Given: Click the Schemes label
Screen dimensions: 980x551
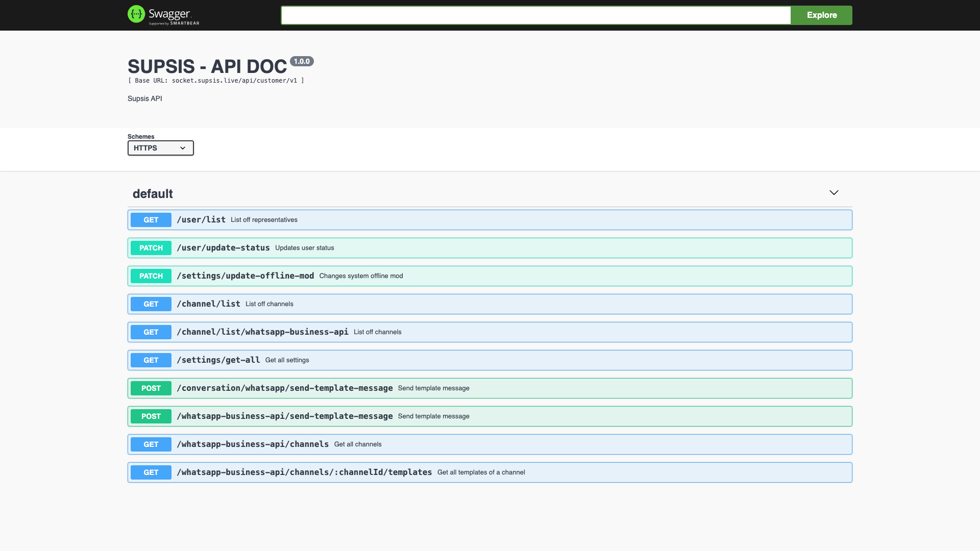Looking at the screenshot, I should pyautogui.click(x=141, y=136).
